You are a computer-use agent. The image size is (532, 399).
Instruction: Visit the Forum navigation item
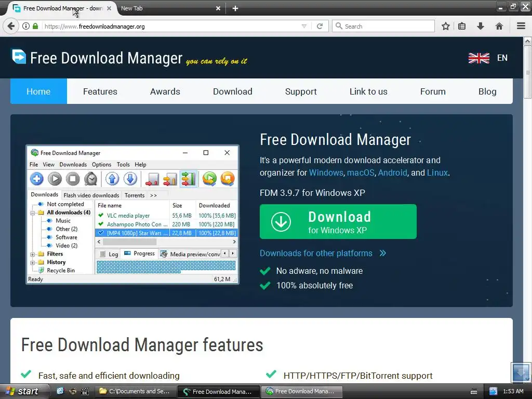click(x=433, y=91)
